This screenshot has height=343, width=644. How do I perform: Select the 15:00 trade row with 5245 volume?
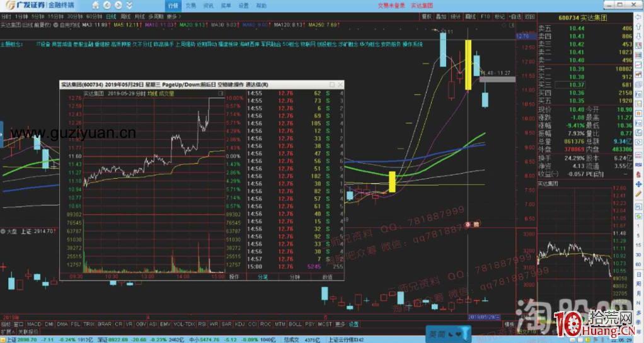pyautogui.click(x=295, y=267)
